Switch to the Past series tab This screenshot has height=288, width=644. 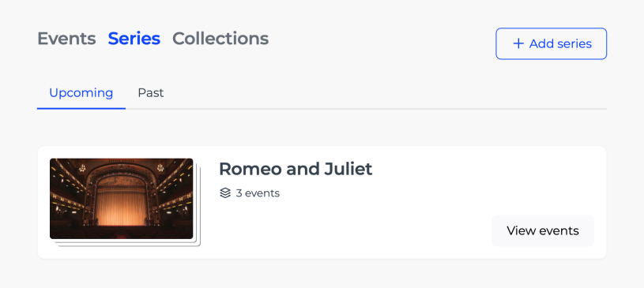pos(151,93)
